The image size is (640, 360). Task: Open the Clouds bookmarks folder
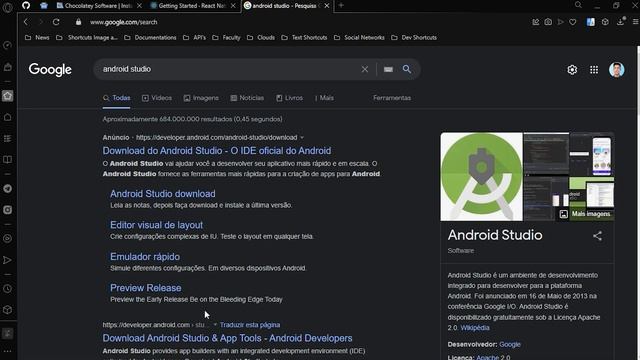tap(261, 38)
